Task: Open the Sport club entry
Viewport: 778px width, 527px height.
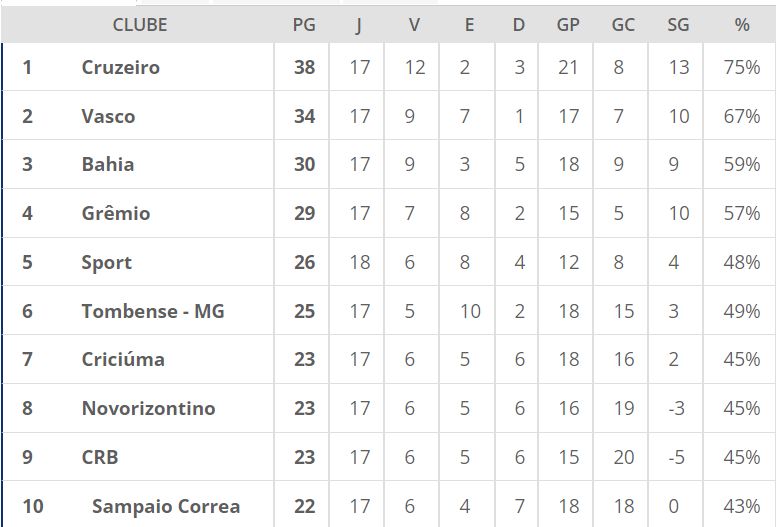Action: [107, 262]
